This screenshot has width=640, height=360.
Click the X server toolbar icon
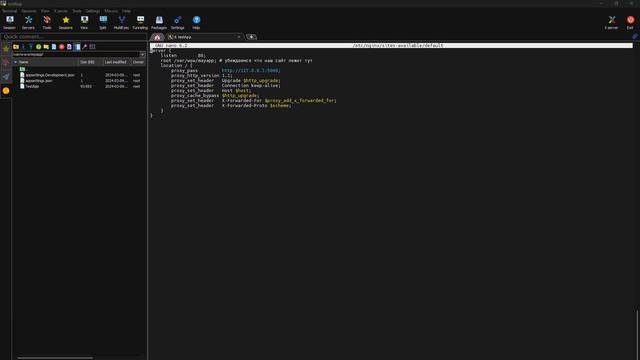(611, 22)
